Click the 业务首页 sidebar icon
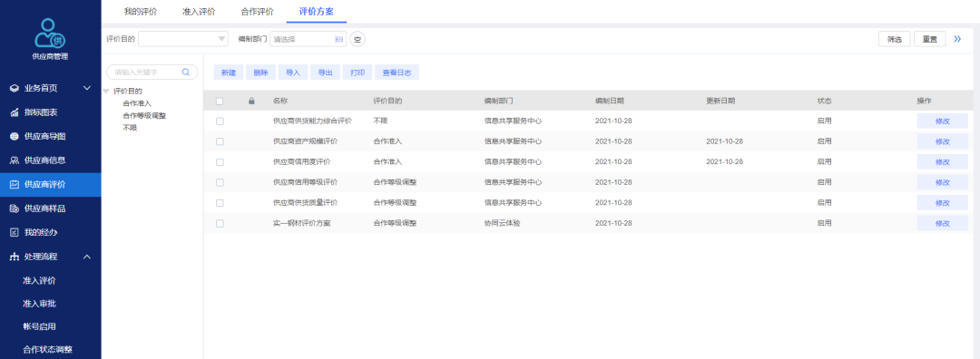 [x=15, y=88]
